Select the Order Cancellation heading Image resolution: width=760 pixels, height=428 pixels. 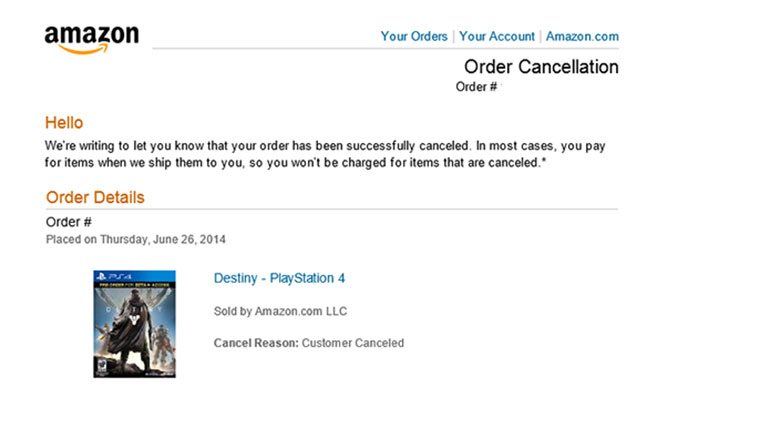click(541, 67)
